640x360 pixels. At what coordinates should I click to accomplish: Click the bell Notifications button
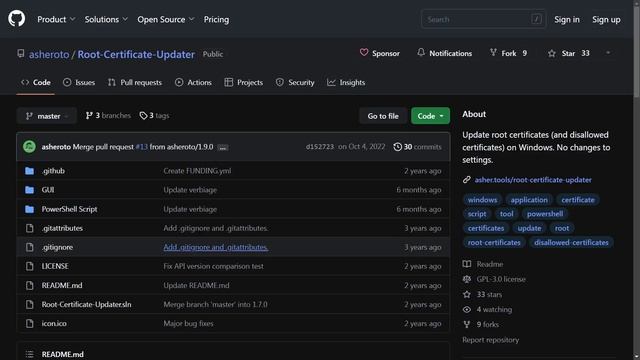pos(444,53)
